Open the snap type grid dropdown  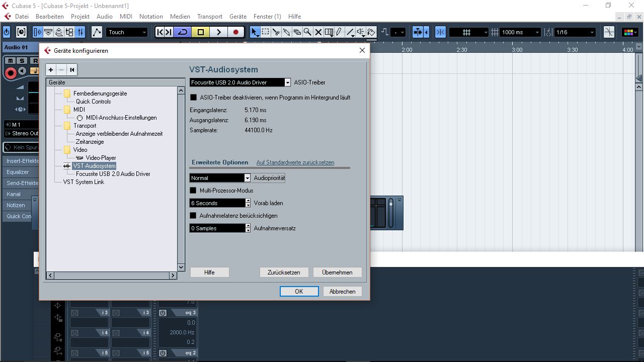(x=468, y=32)
